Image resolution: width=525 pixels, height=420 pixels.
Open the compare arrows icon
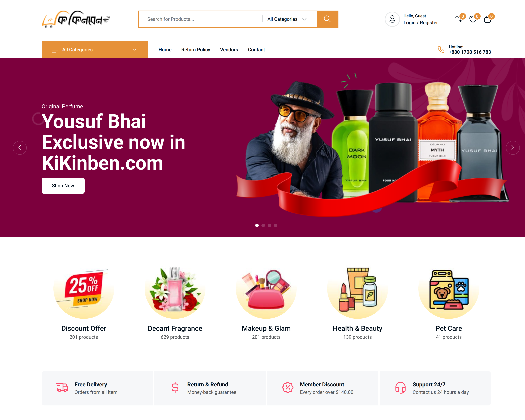(x=459, y=19)
